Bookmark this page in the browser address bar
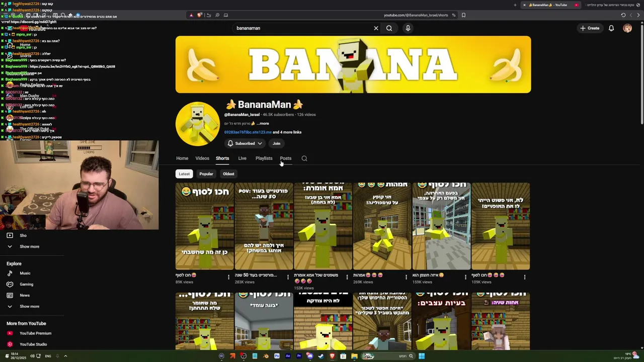This screenshot has height=362, width=644. click(463, 15)
